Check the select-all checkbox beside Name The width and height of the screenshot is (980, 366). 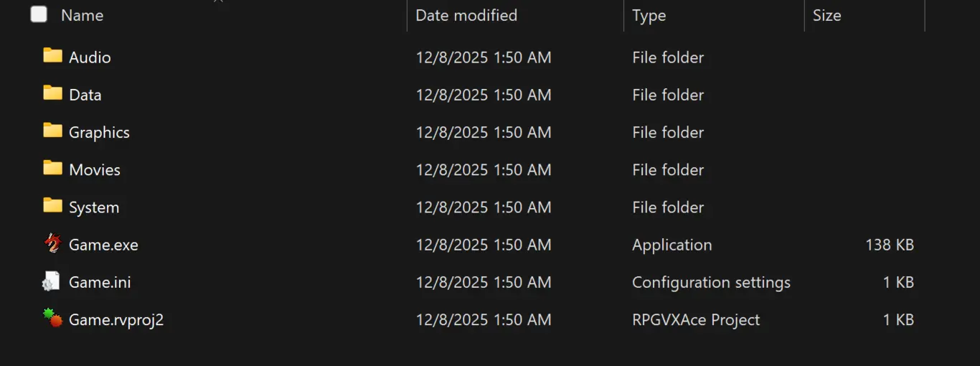(x=39, y=14)
